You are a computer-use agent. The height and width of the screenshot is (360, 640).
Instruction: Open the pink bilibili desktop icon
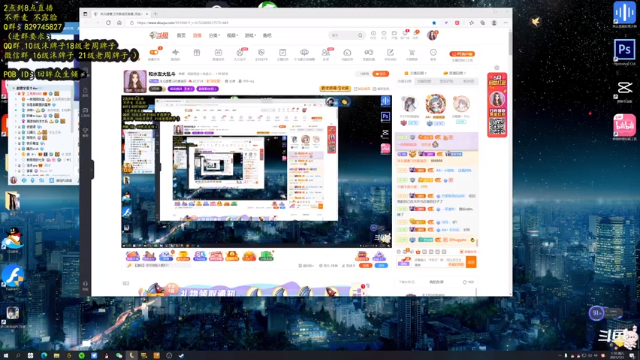coord(624,125)
